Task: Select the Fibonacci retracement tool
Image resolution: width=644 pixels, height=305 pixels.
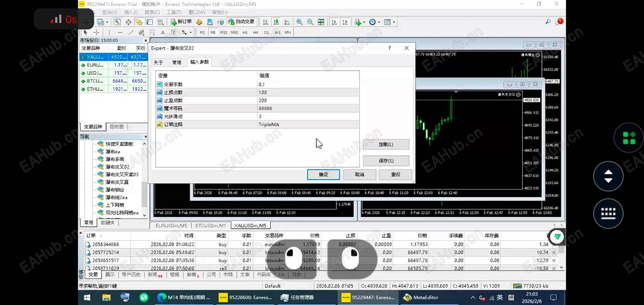Action: (x=152, y=32)
